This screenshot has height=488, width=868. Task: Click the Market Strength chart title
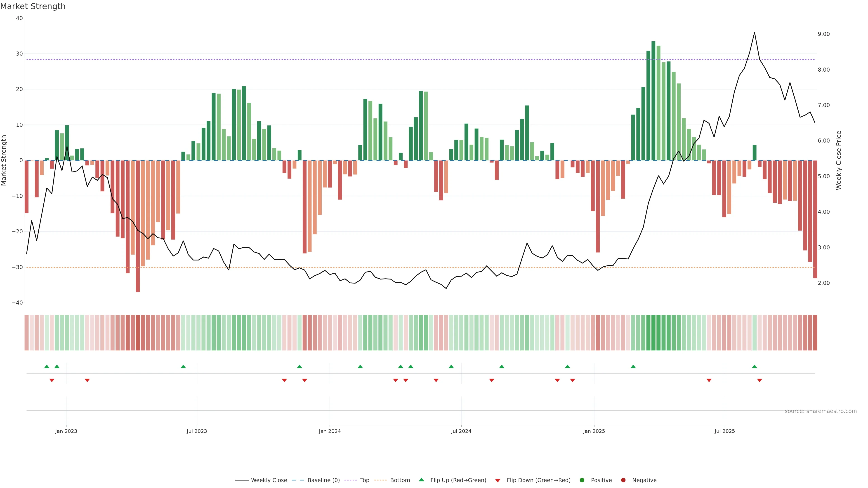(x=33, y=6)
